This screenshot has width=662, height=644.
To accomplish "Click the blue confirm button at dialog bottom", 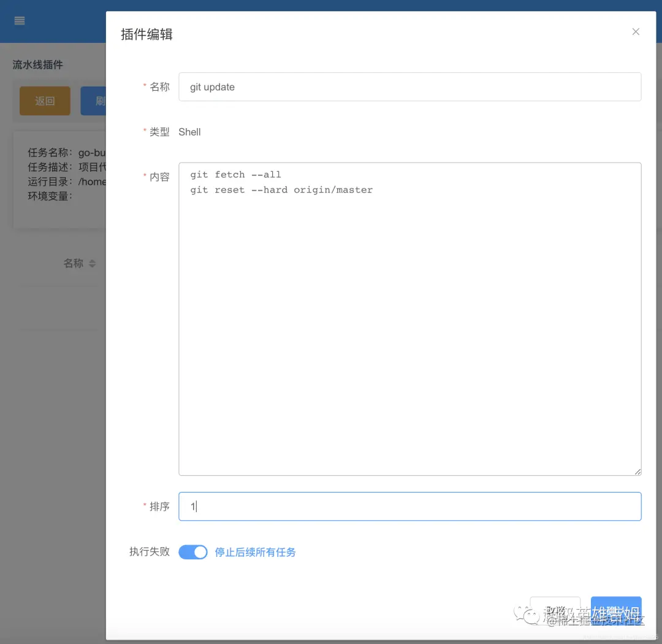I will click(616, 611).
